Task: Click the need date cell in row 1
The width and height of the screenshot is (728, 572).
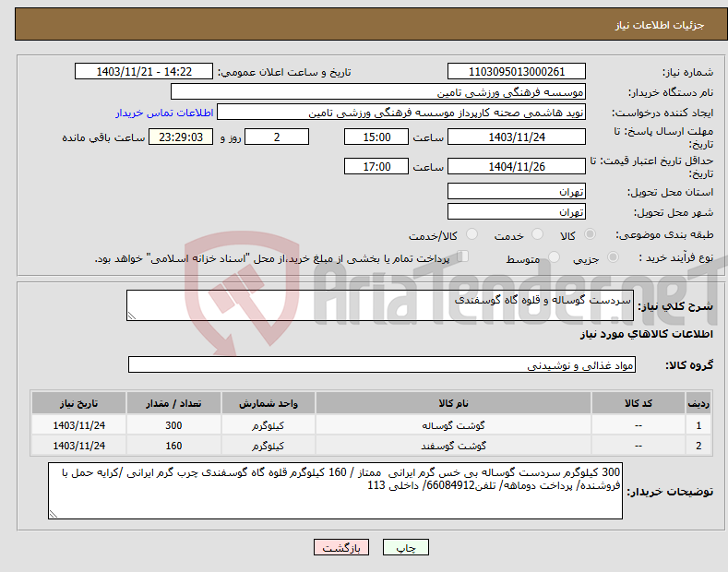Action: click(79, 425)
